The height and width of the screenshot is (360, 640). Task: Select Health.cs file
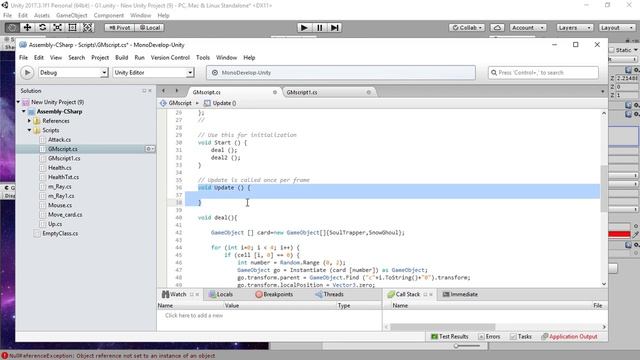click(x=60, y=168)
